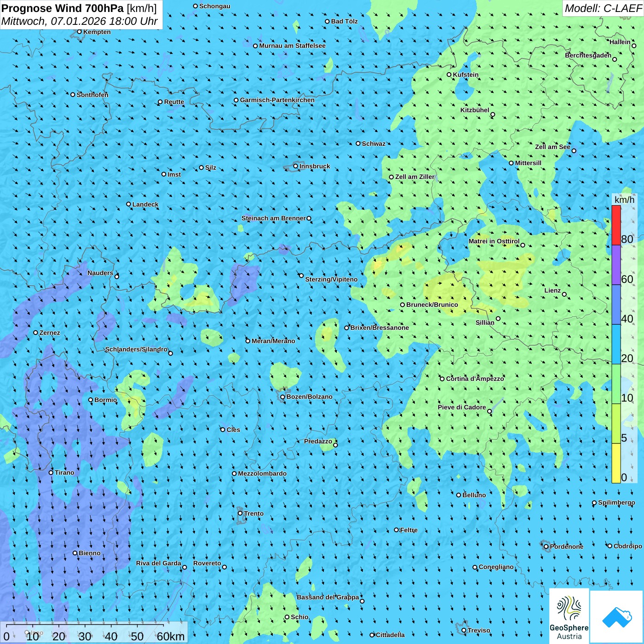The height and width of the screenshot is (644, 644).
Task: Click the Bormio location dot
Action: point(91,400)
